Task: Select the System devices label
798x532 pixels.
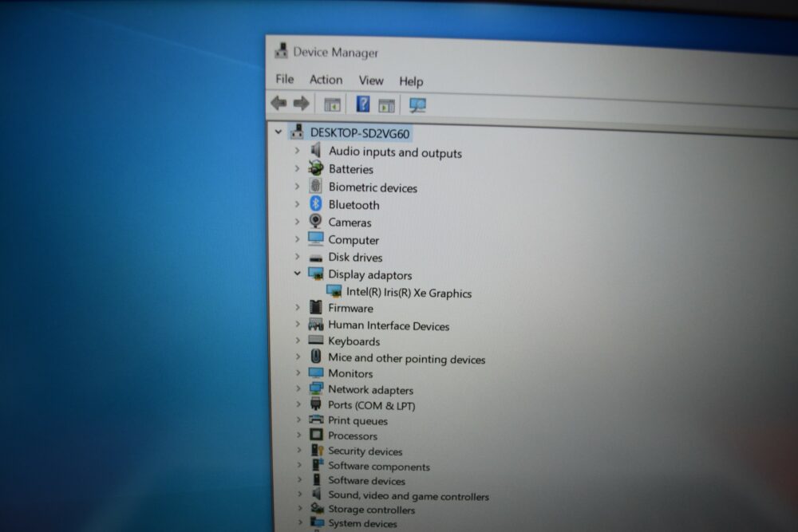Action: pyautogui.click(x=362, y=523)
